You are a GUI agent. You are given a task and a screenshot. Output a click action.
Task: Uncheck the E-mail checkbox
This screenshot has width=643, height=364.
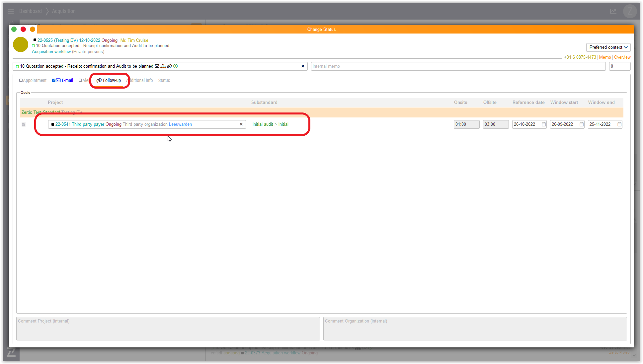(x=54, y=80)
